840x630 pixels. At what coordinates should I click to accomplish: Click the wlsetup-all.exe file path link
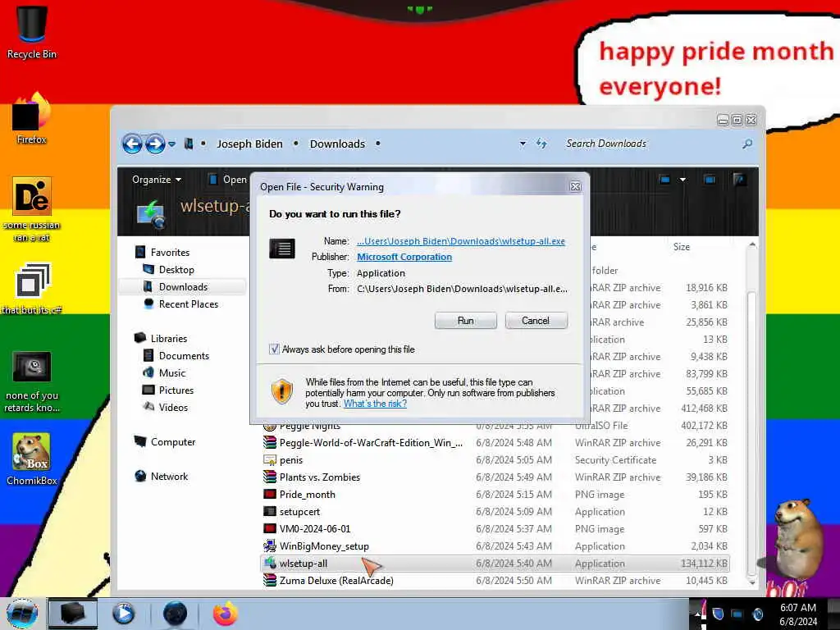click(x=461, y=241)
